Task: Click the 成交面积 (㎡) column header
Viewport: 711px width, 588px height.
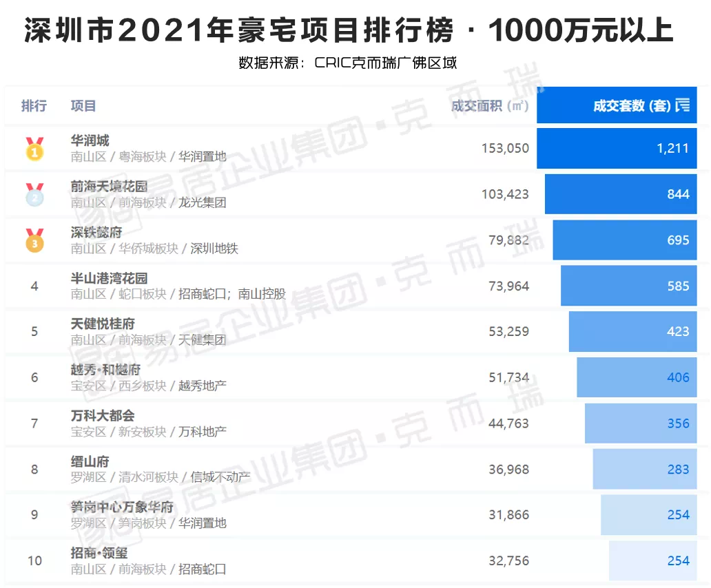Action: click(490, 106)
